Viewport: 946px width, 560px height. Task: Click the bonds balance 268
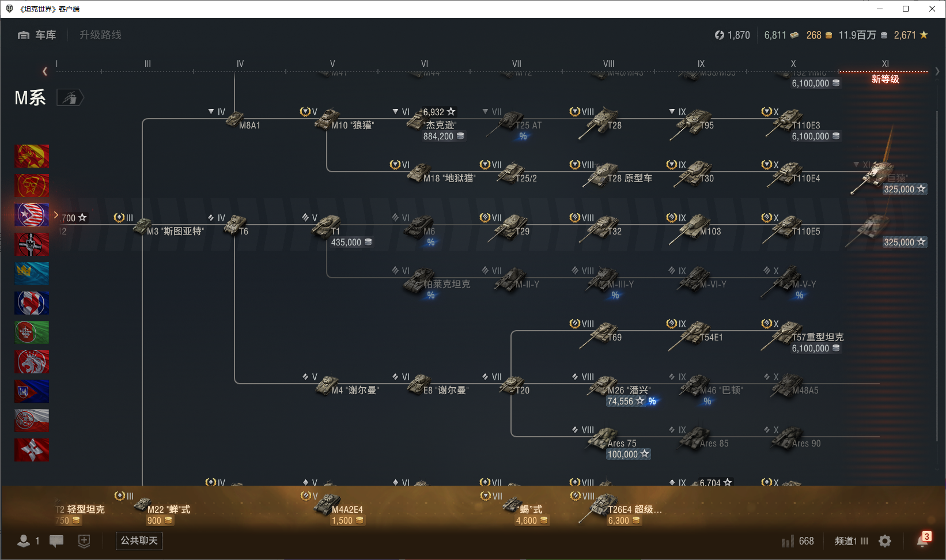click(819, 35)
